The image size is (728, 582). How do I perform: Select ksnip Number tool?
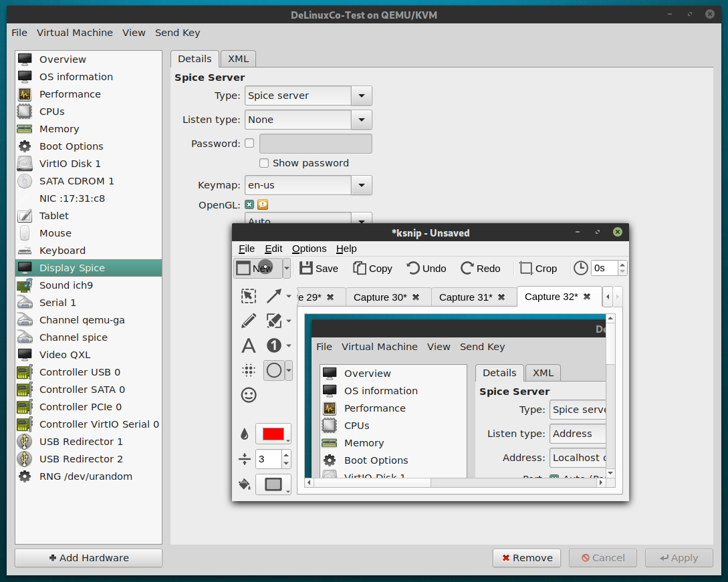(274, 345)
